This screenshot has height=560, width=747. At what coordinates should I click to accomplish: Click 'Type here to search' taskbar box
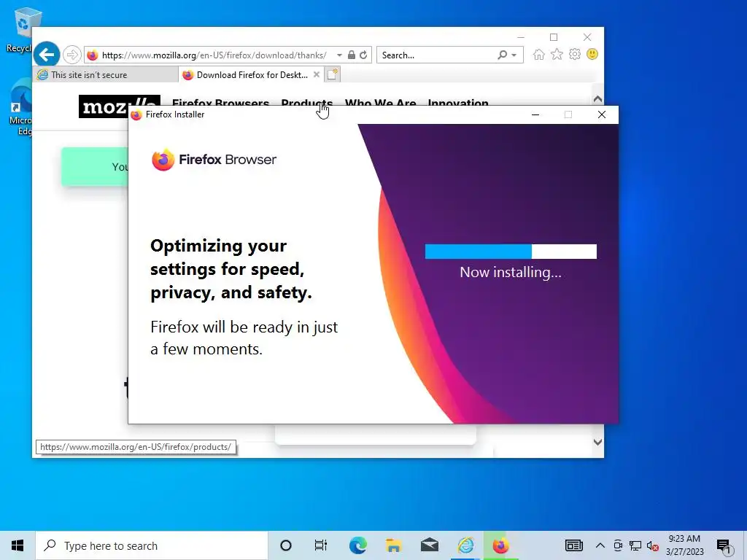(152, 545)
